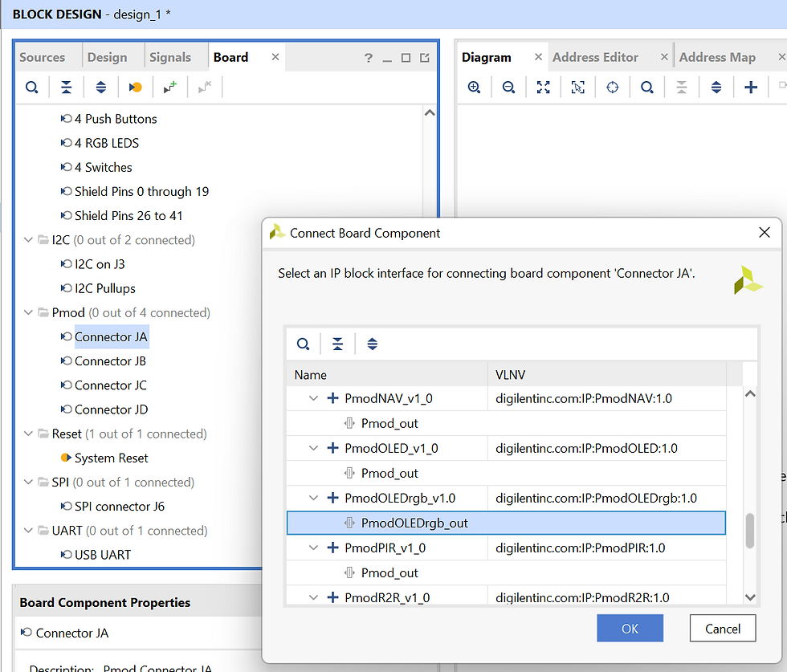Select Shield Pins 0 through 19
This screenshot has height=672, width=787.
[x=141, y=192]
